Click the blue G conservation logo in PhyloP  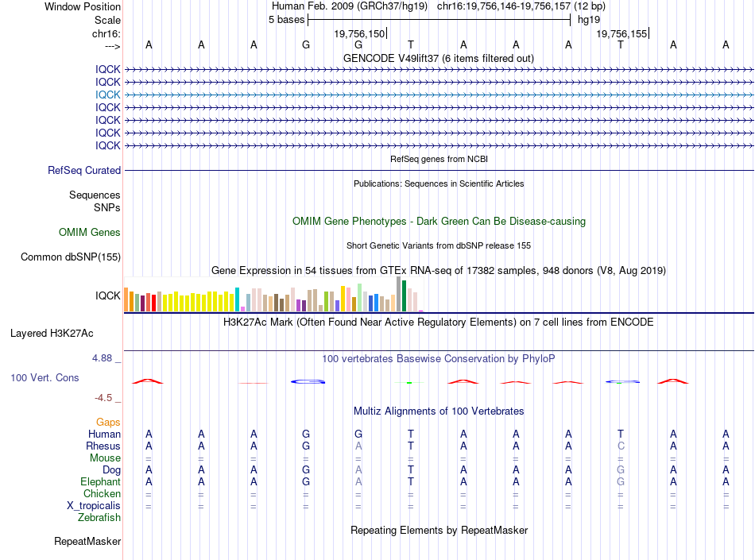(308, 381)
